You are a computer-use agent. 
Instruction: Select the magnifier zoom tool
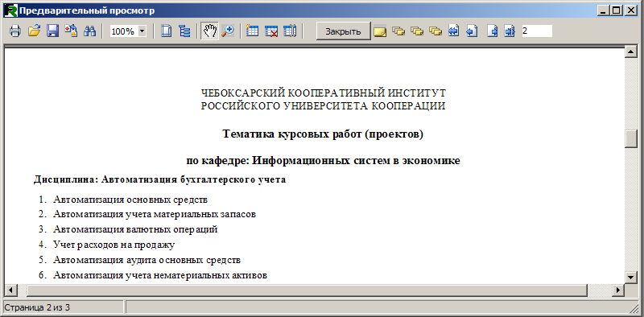click(227, 31)
